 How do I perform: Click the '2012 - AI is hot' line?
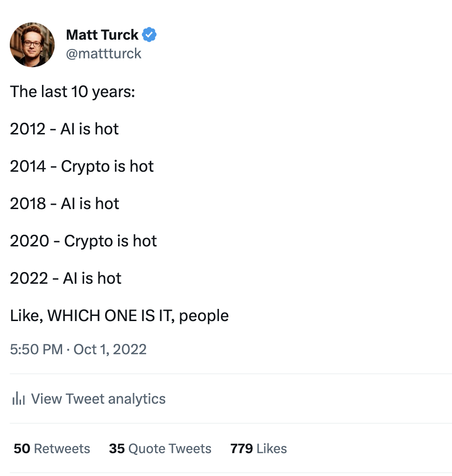(64, 129)
